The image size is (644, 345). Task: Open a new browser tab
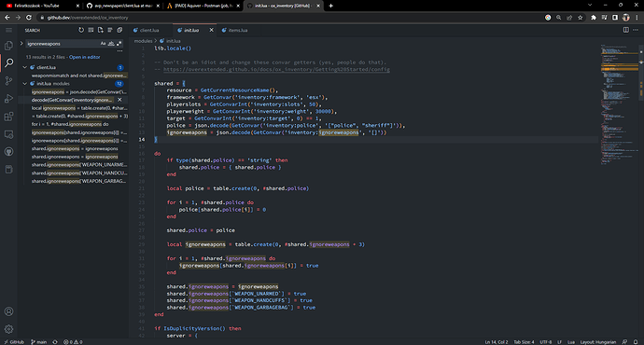coord(331,6)
